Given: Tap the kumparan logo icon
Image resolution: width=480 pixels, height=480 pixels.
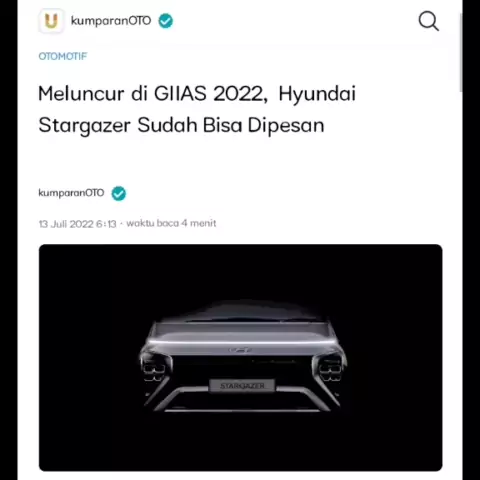Looking at the screenshot, I should [x=51, y=21].
